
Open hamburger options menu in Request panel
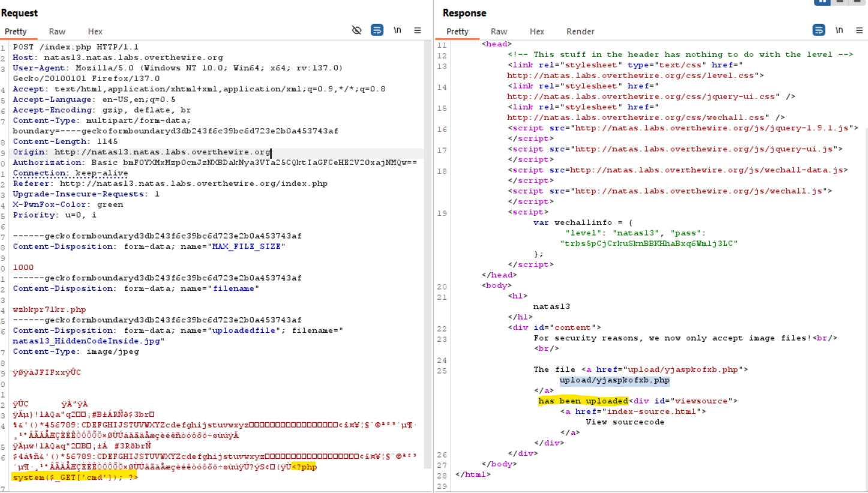point(418,30)
